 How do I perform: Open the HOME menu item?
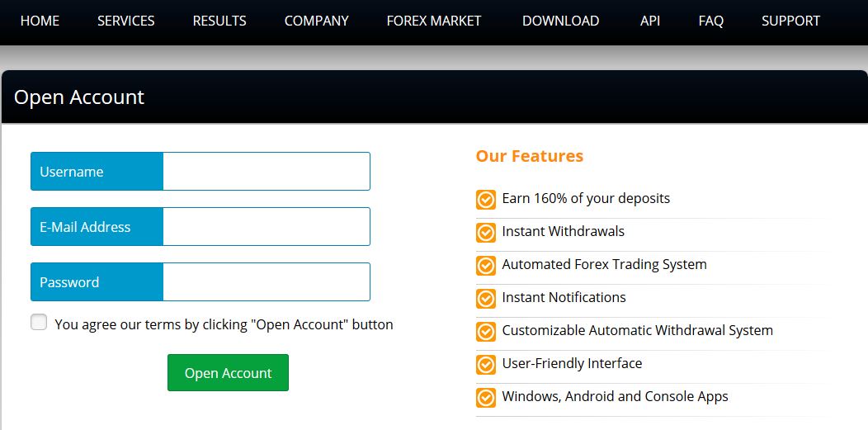40,21
